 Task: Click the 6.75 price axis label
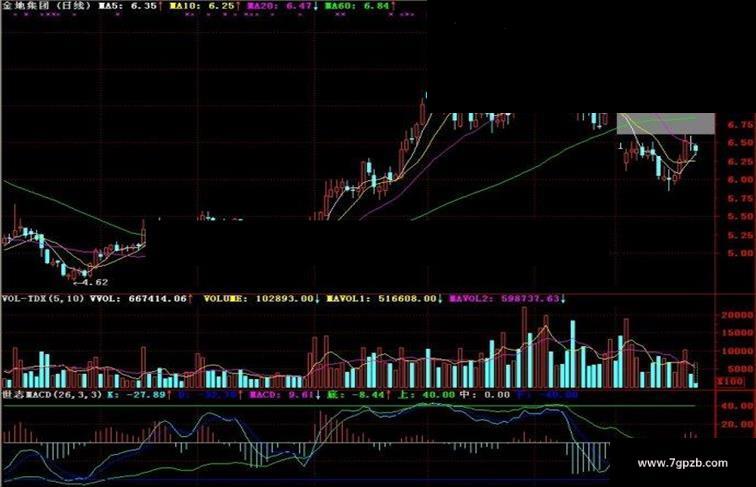click(x=741, y=125)
